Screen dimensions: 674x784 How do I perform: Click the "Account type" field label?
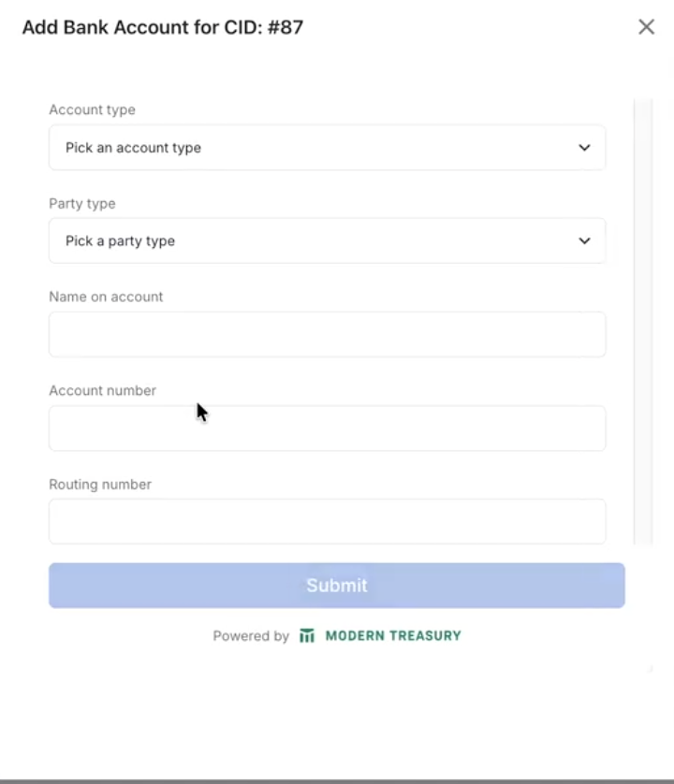(x=92, y=109)
